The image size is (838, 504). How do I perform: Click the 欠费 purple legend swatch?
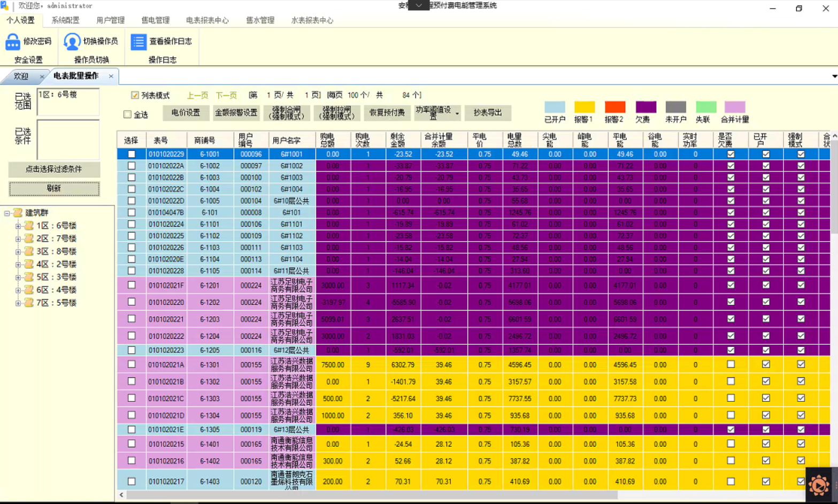(x=645, y=107)
